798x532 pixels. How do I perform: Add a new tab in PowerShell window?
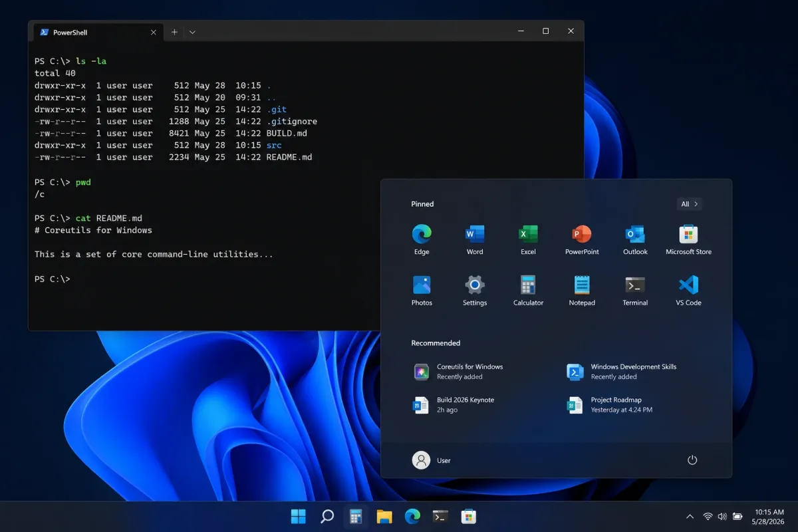pos(174,32)
